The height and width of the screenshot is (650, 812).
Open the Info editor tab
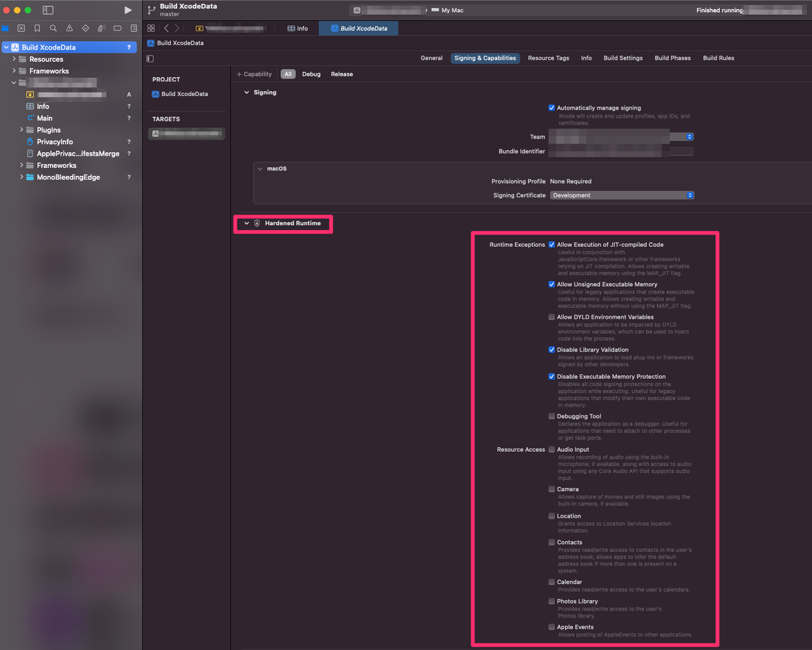(x=298, y=28)
